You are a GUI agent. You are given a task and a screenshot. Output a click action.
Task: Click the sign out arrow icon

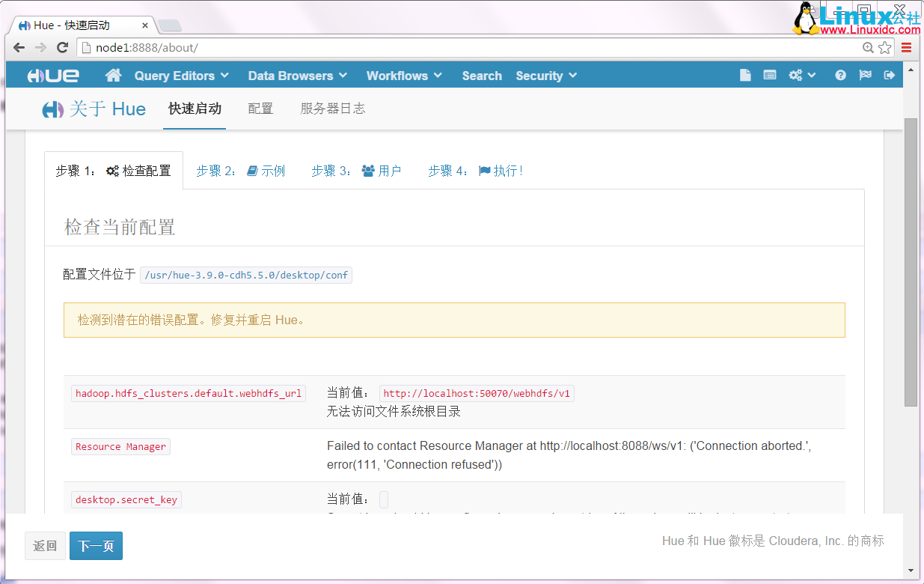coord(889,76)
